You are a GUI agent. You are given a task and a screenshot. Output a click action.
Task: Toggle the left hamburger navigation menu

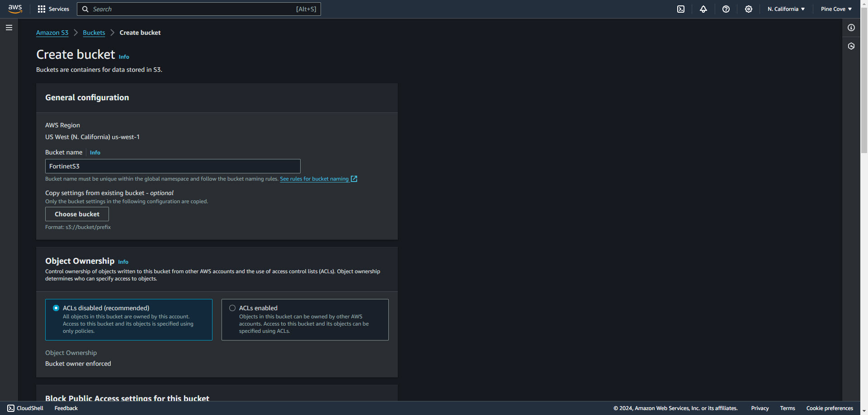click(x=9, y=28)
